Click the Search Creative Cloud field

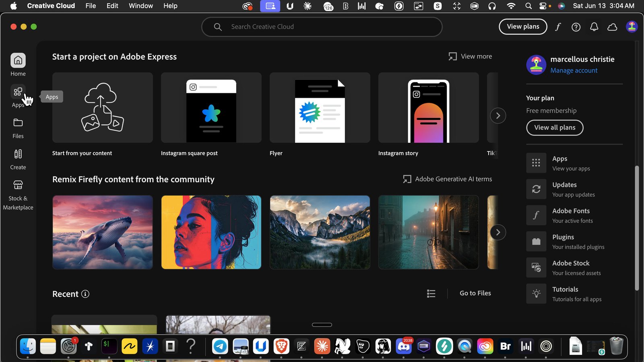[322, 27]
